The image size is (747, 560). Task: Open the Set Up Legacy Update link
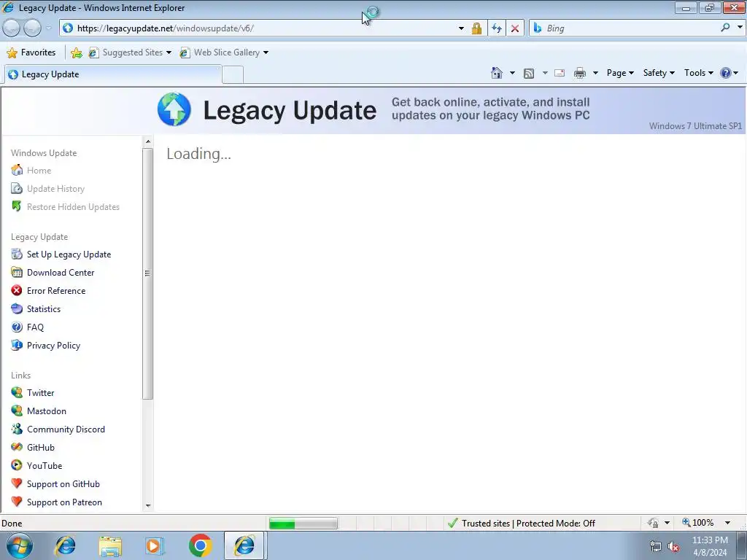69,254
